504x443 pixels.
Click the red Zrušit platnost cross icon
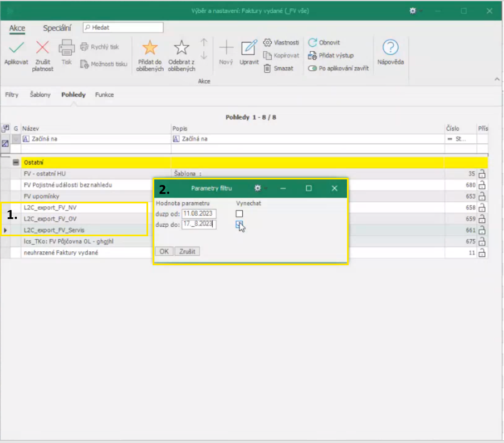tap(42, 48)
